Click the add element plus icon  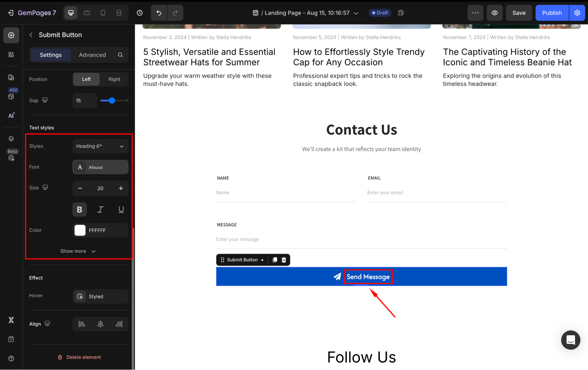tap(11, 35)
